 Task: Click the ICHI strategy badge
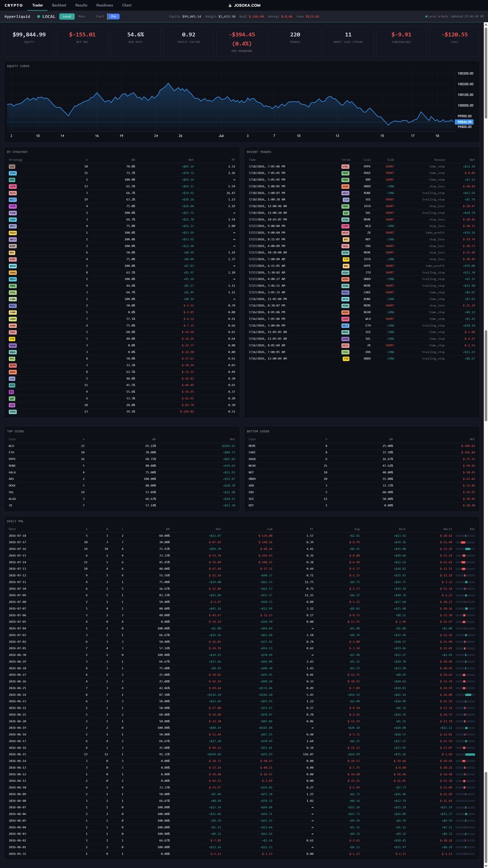[13, 173]
